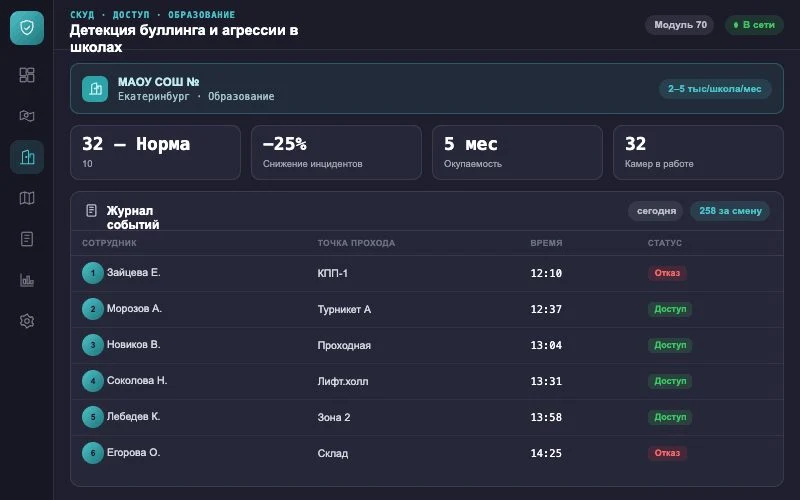
Task: Open the document log icon in sidebar
Action: pyautogui.click(x=27, y=239)
